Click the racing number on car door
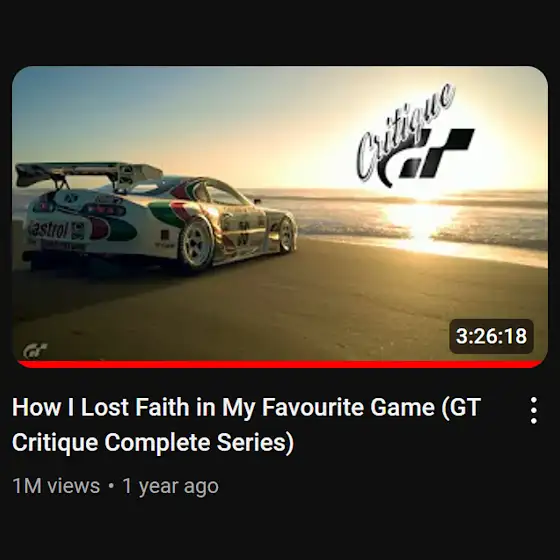Screen dimensions: 560x560 point(244,232)
